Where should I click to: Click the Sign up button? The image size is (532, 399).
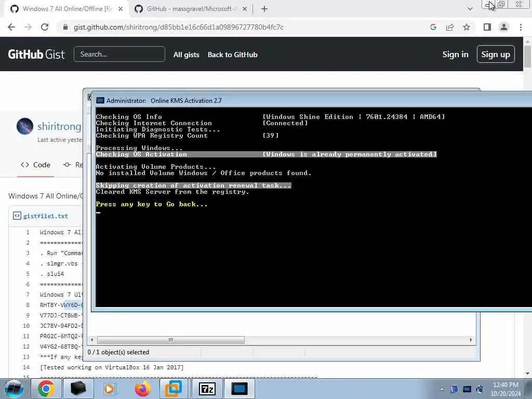496,54
